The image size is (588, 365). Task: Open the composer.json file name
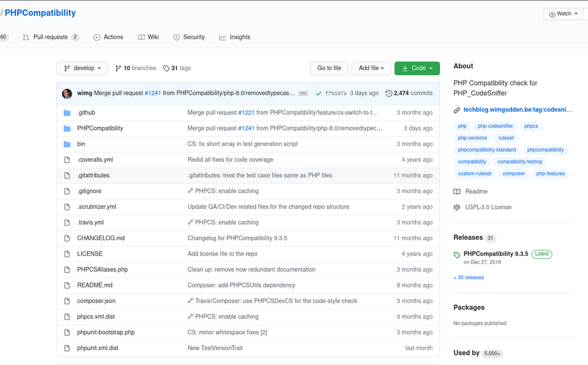[x=96, y=301]
